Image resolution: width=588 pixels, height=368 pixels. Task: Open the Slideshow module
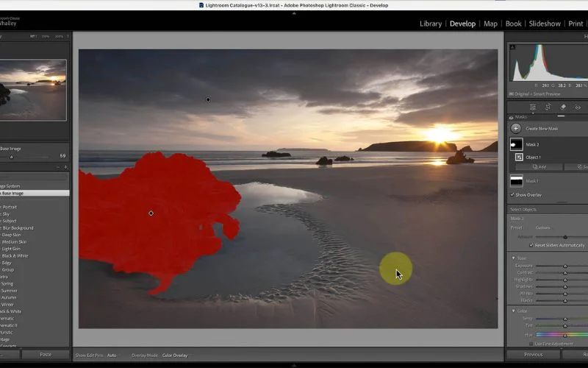(545, 24)
